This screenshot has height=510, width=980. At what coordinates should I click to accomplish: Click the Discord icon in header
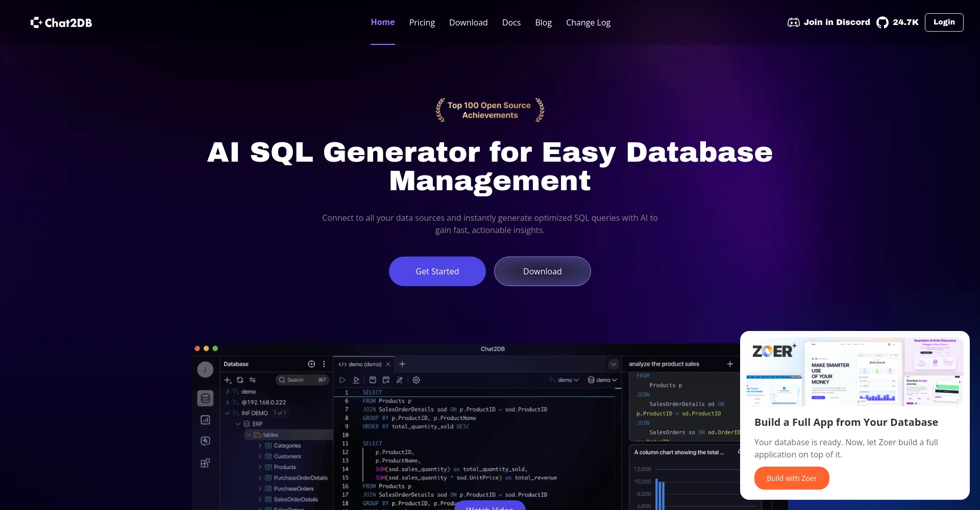click(793, 22)
